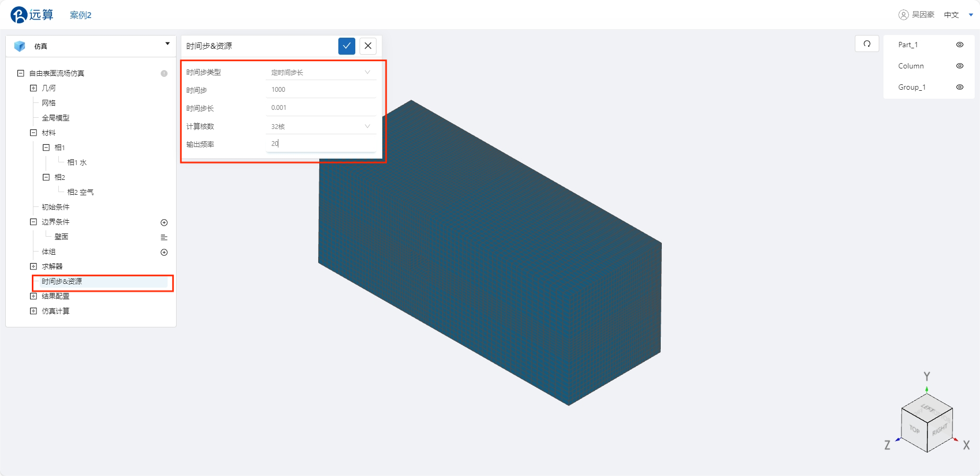Select the 仿真计算 tree item label
Viewport: 980px width, 476px height.
pos(56,311)
